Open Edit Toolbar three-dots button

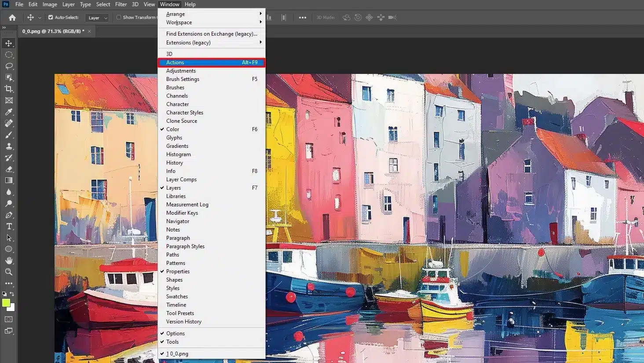tap(9, 283)
